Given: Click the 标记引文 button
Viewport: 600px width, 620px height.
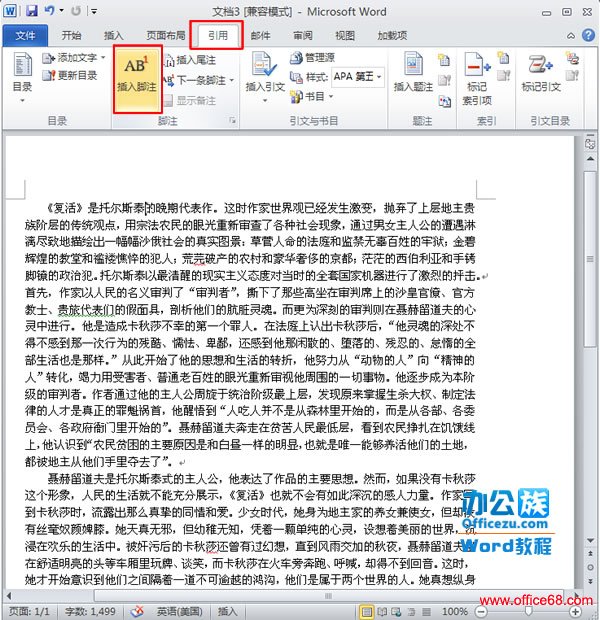Looking at the screenshot, I should [x=541, y=73].
